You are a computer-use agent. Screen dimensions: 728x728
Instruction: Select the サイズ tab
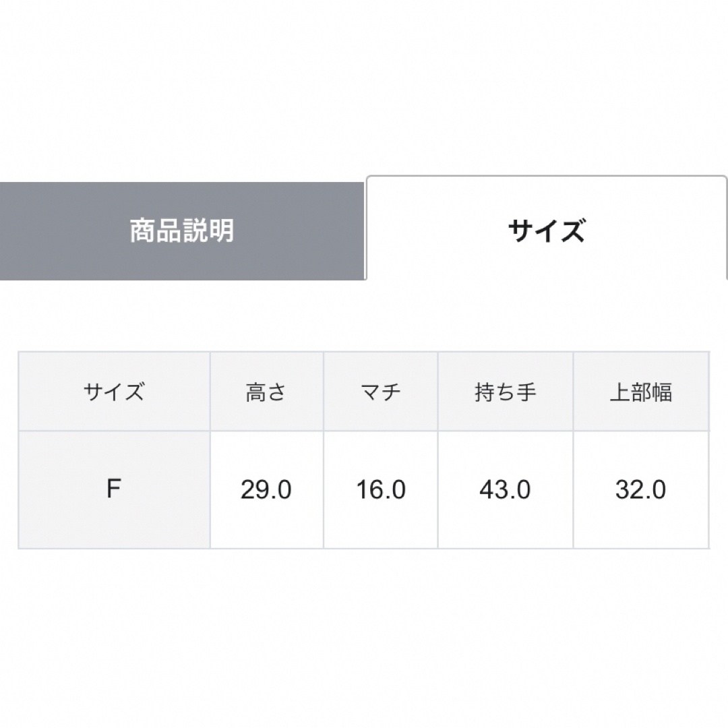[547, 228]
